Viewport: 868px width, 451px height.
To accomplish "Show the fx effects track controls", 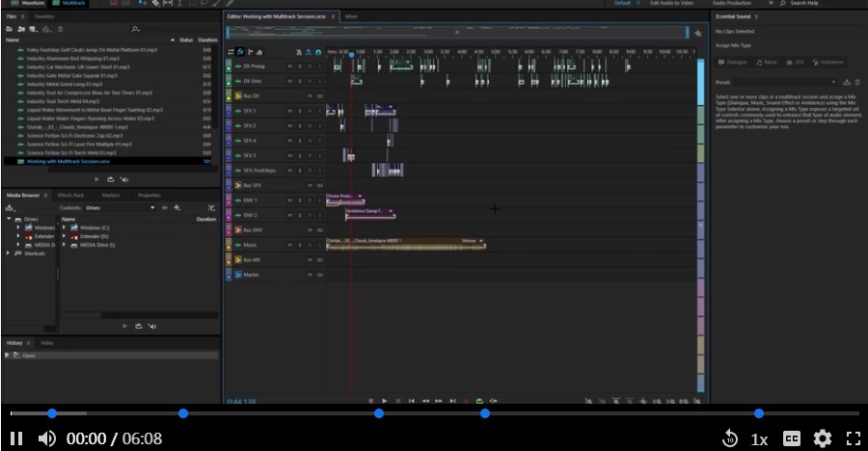I will [241, 51].
